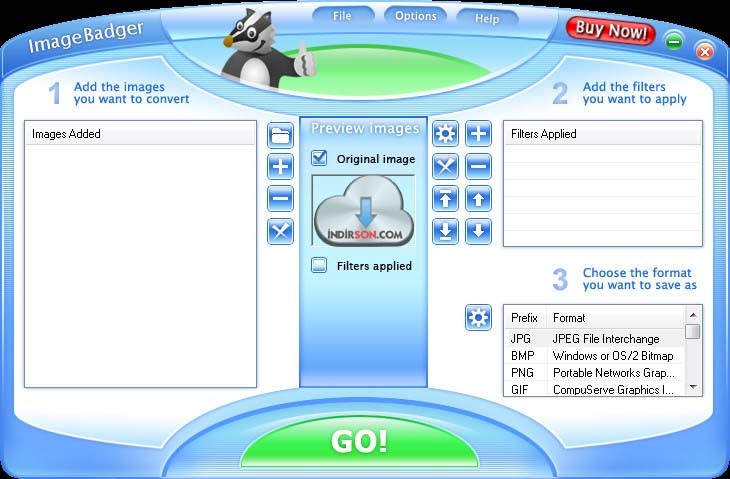Click the Images Added column header
The width and height of the screenshot is (730, 479).
click(140, 134)
